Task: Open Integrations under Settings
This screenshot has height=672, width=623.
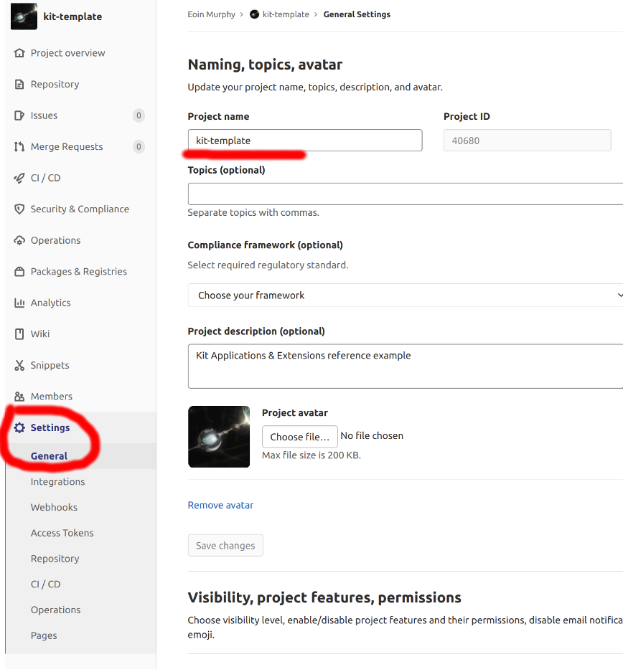Action: coord(57,482)
